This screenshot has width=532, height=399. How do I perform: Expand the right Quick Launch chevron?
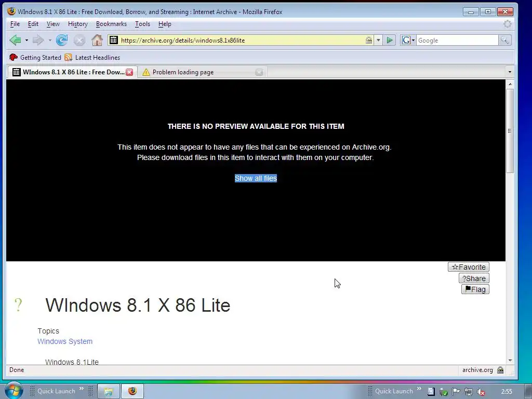click(419, 389)
